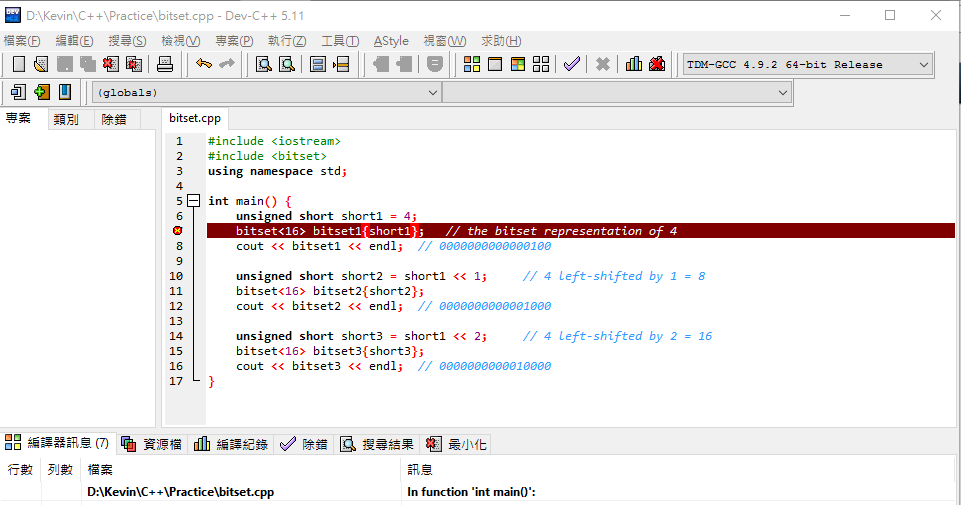This screenshot has height=505, width=961.
Task: Click the New file toolbar icon
Action: pyautogui.click(x=19, y=64)
